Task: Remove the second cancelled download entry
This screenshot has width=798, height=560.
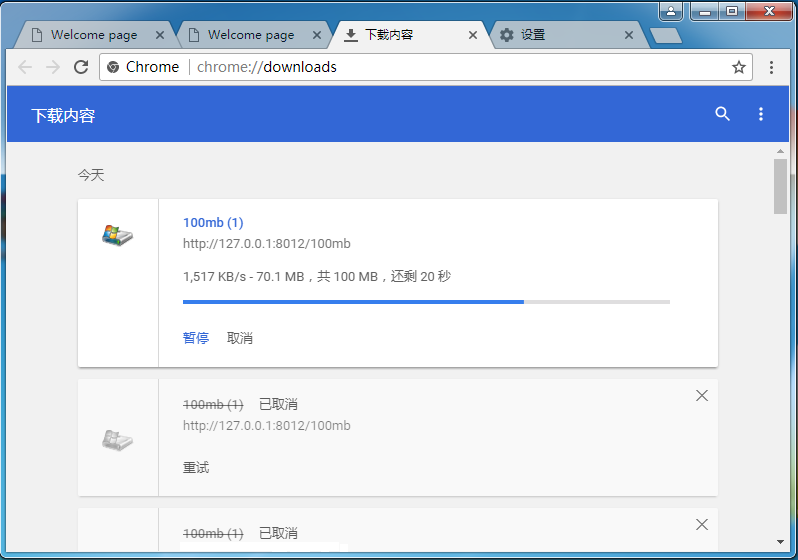Action: click(x=701, y=525)
